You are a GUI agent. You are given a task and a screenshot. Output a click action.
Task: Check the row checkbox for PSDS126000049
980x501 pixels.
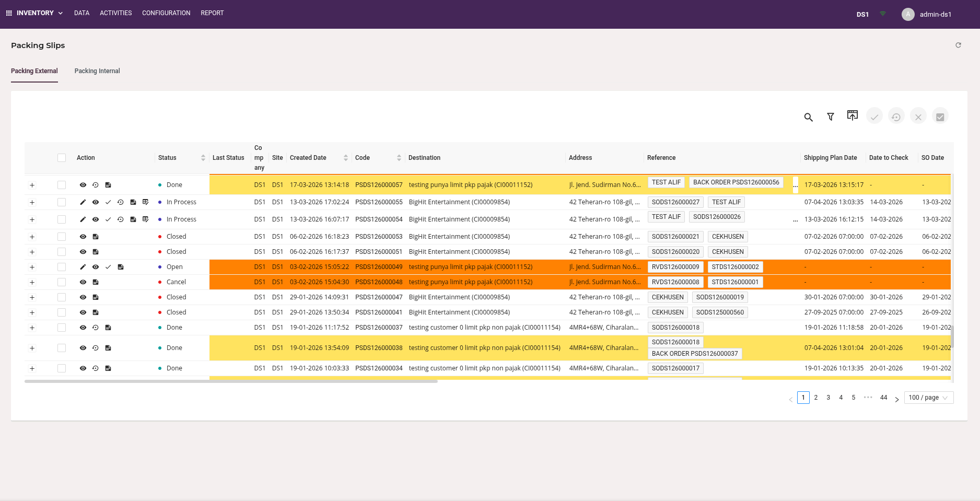(x=62, y=267)
